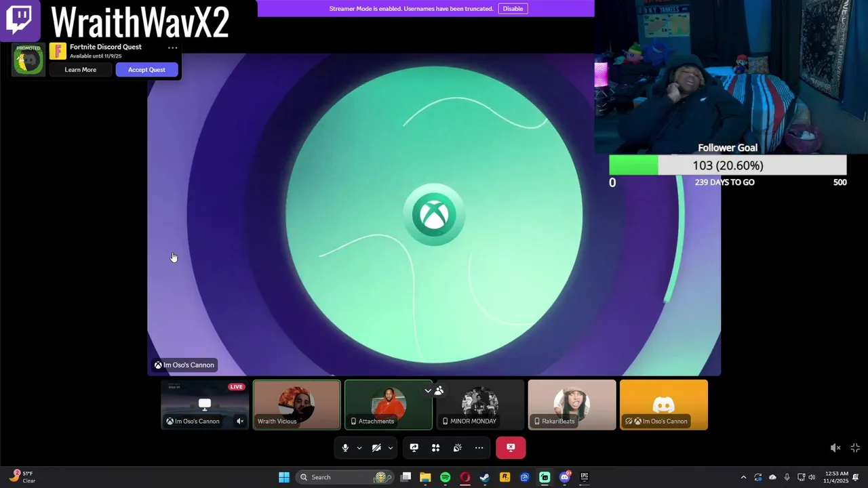Select Im Oso's Cannon live stream tile

pyautogui.click(x=205, y=405)
